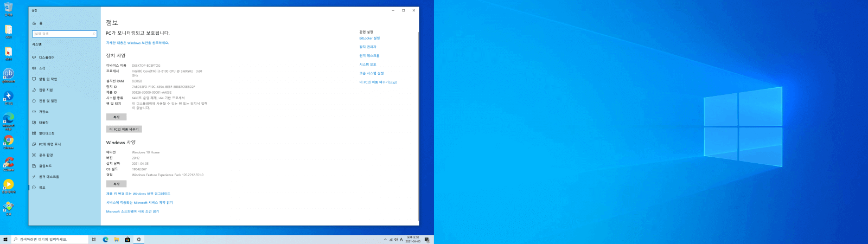
Task: Open the notification center tray icon
Action: point(427,240)
